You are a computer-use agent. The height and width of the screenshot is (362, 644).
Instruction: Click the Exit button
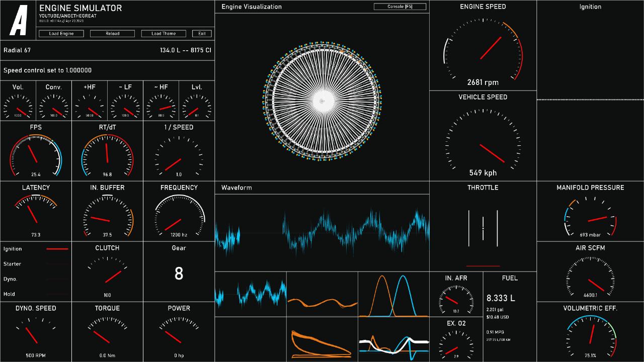202,34
